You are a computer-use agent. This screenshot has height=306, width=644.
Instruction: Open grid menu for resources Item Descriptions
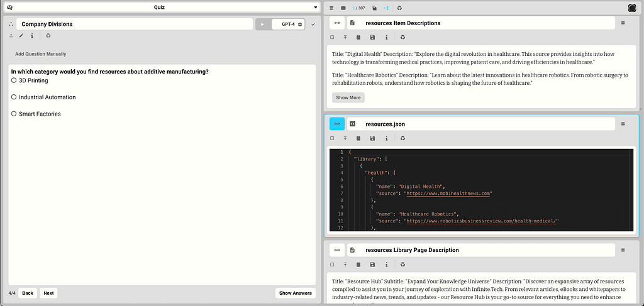623,23
